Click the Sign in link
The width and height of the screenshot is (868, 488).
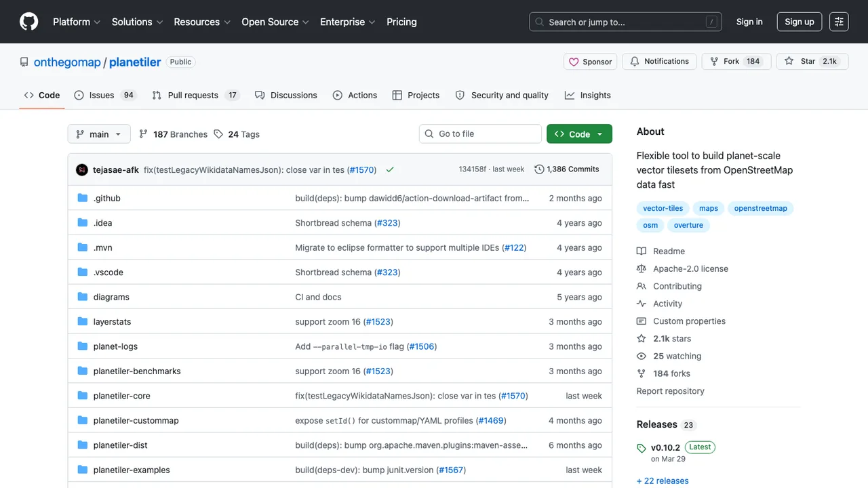click(749, 22)
